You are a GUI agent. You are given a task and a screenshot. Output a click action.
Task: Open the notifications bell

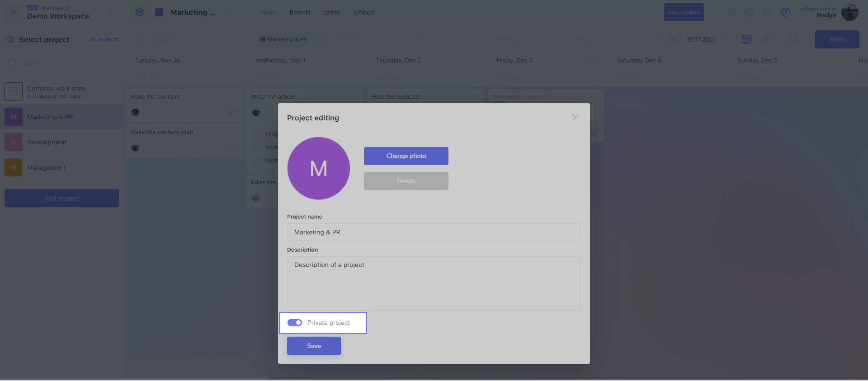click(x=750, y=12)
